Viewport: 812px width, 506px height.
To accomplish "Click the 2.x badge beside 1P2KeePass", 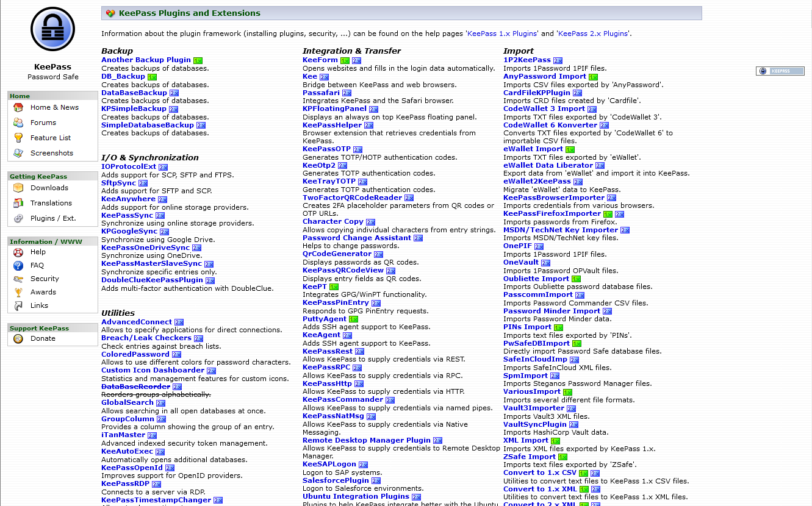I will [x=558, y=60].
